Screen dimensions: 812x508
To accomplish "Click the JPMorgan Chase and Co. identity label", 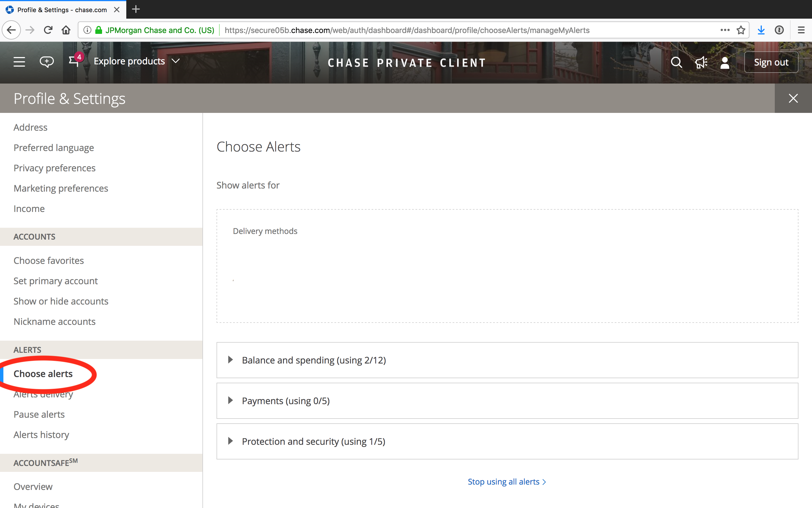I will point(160,30).
